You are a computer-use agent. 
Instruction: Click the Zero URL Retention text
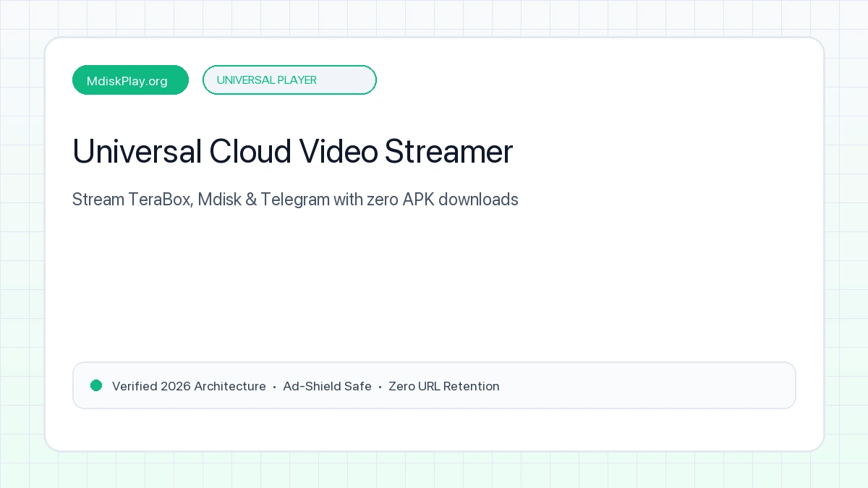(x=444, y=386)
